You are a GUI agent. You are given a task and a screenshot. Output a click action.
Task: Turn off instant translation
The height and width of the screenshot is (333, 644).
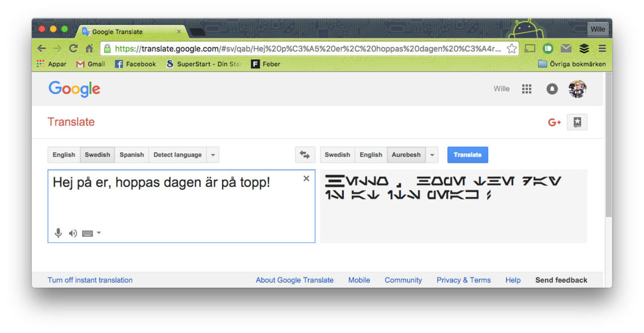point(90,280)
